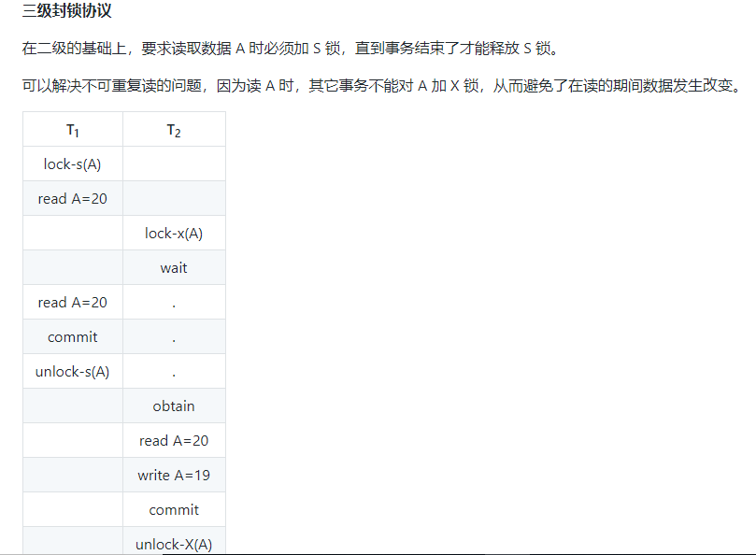Select the unlock-X(A) cell
Screen dimensions: 756x555
click(174, 542)
